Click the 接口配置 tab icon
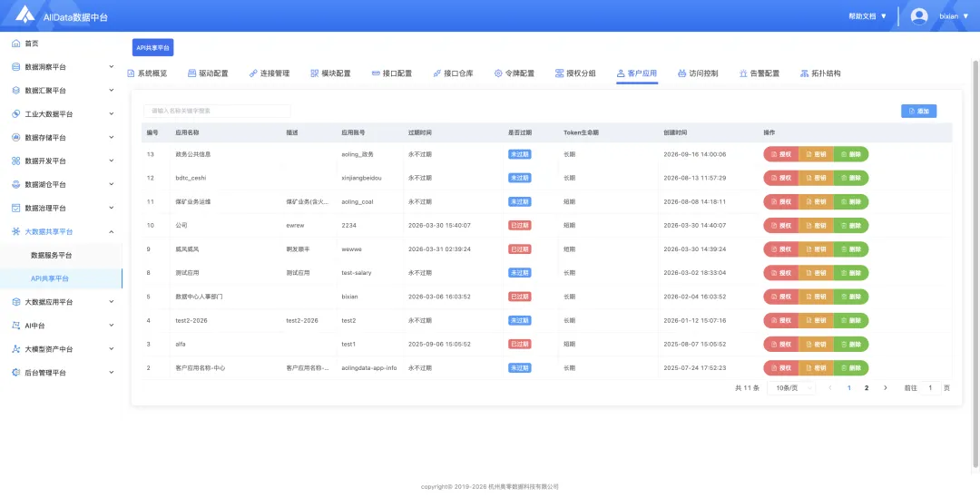Screen dimensions: 980x497 [x=376, y=73]
